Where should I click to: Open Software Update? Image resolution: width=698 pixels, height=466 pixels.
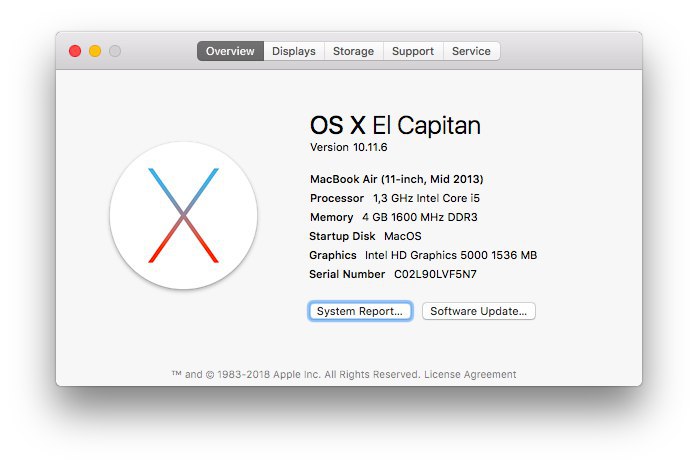click(479, 311)
